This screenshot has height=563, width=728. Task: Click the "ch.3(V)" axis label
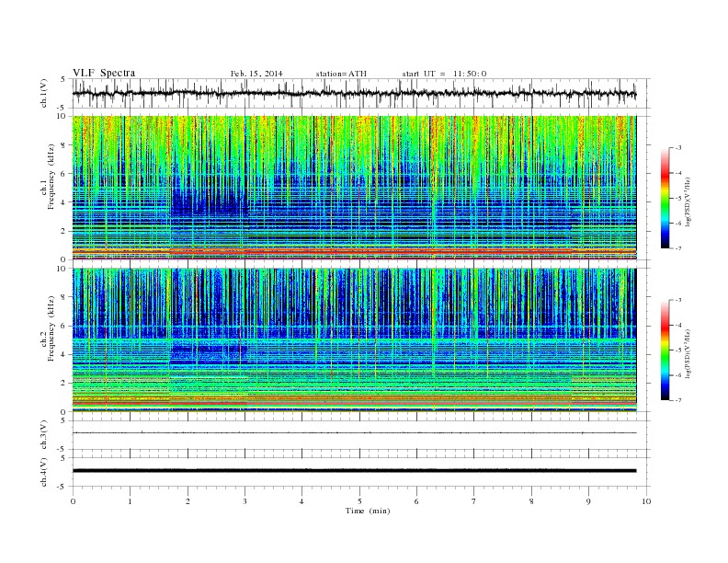(x=44, y=435)
